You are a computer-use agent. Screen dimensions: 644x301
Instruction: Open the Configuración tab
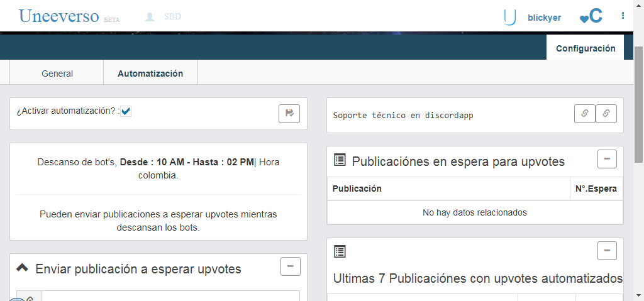(586, 48)
